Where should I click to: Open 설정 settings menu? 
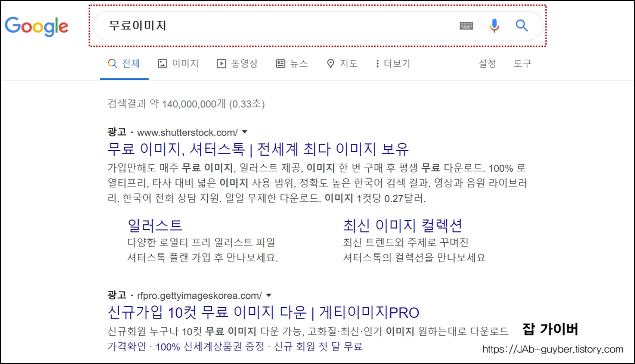tap(487, 63)
